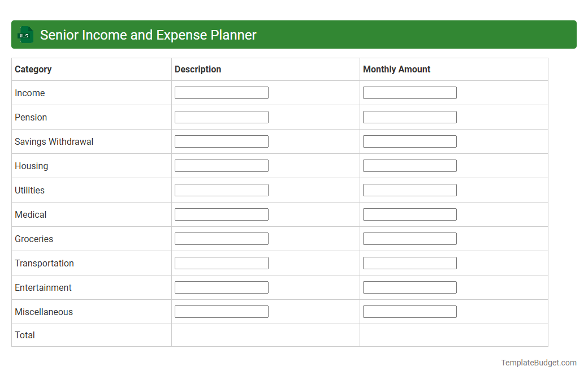Click the Housing monthly amount field
Screen dimensions: 588x379
pos(409,165)
